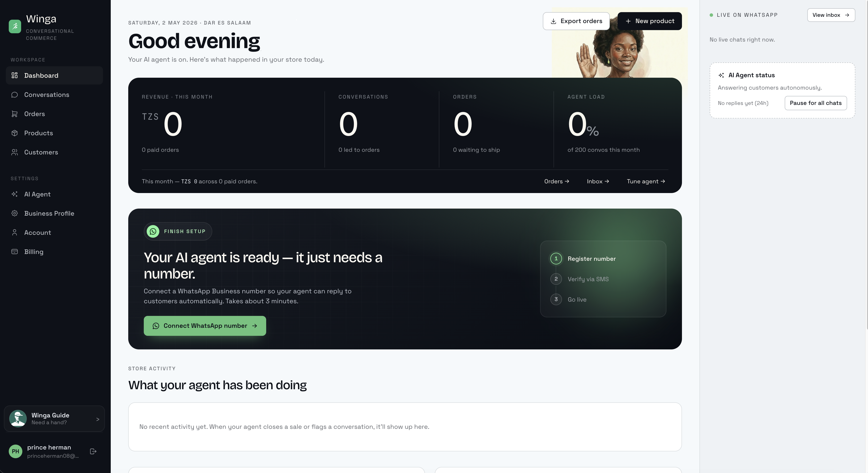Click the AI Agent sparkle icon in sidebar
This screenshot has height=473, width=868.
click(15, 194)
